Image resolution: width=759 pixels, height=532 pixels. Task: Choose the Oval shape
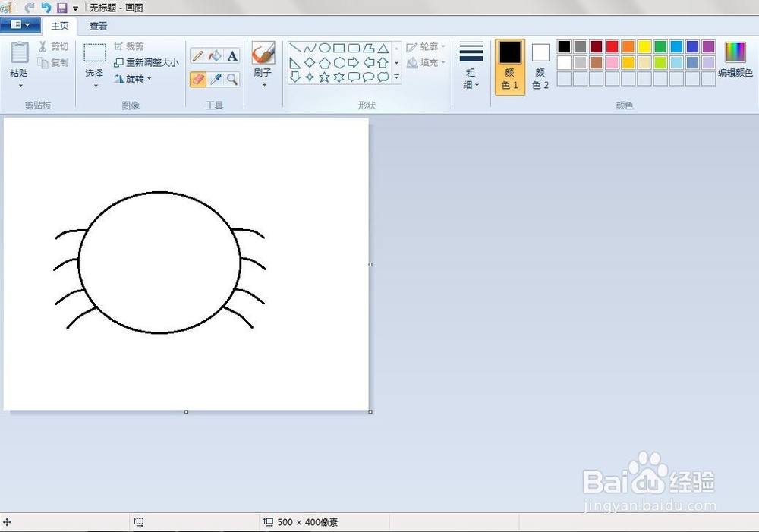(325, 48)
